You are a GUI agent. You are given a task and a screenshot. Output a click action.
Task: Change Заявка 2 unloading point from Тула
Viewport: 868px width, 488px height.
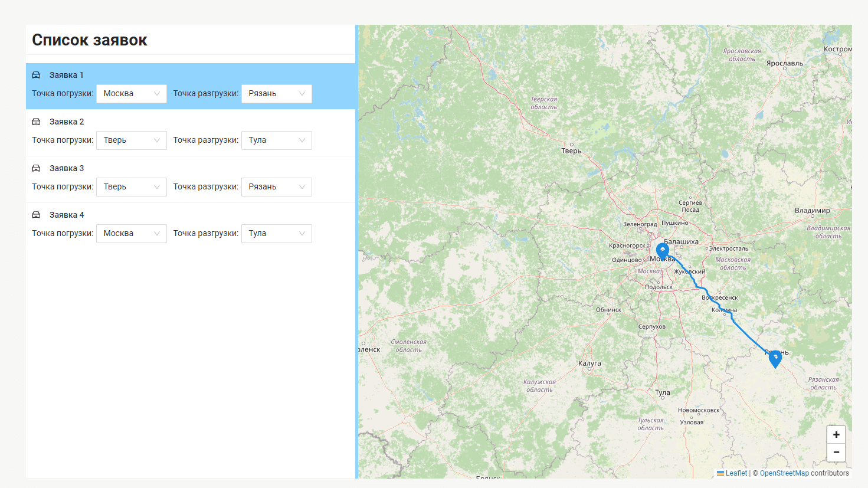(276, 140)
